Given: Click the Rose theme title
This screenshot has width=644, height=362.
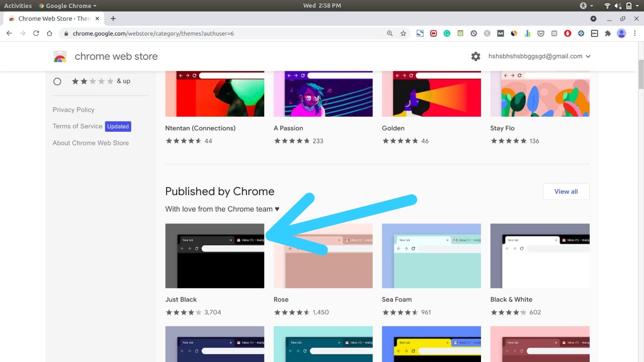Looking at the screenshot, I should pos(281,299).
